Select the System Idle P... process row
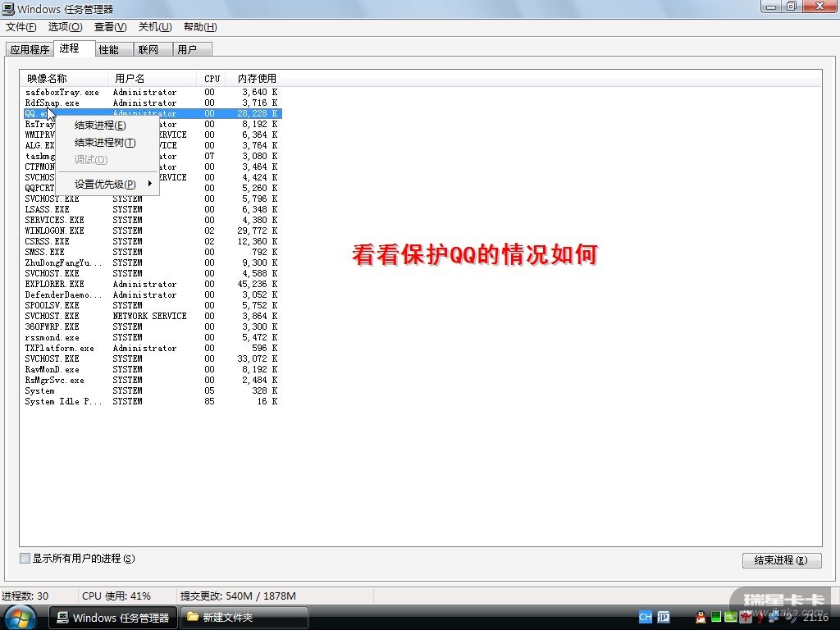The height and width of the screenshot is (630, 840). click(x=152, y=401)
